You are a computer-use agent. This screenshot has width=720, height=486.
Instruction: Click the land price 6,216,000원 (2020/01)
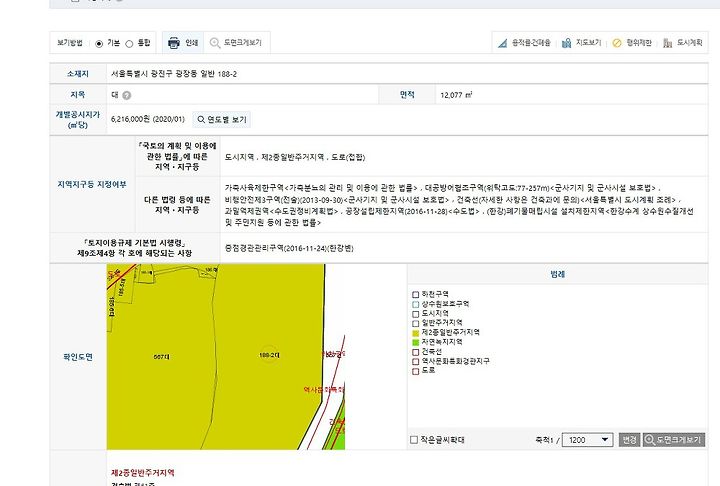(x=147, y=119)
